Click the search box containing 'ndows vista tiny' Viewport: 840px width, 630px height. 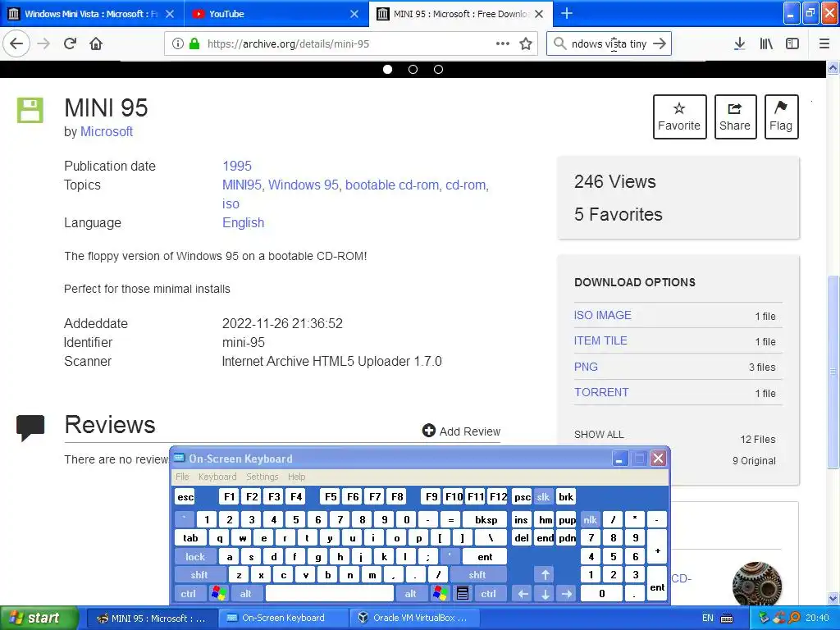(x=609, y=44)
